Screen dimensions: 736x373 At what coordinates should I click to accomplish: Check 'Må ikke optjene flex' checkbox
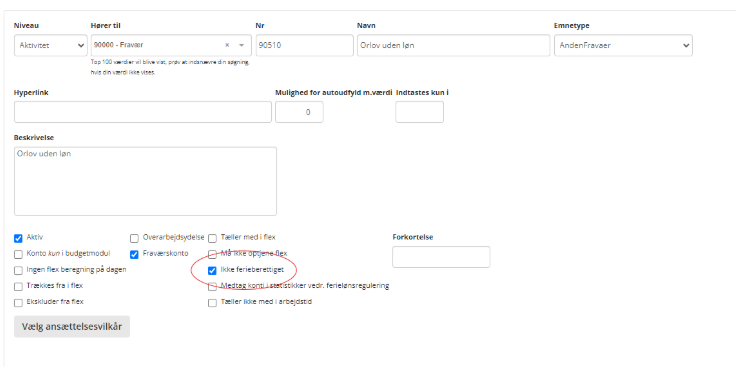click(x=212, y=254)
